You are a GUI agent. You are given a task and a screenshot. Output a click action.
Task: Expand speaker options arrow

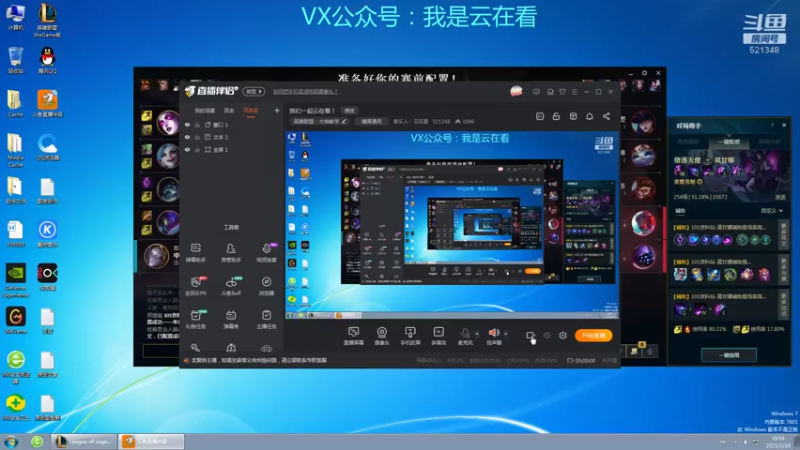tap(506, 334)
